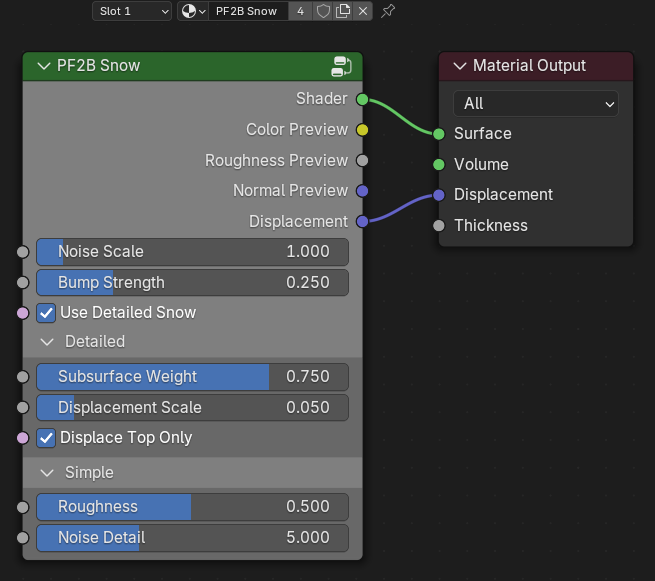Click the purple Displacement output socket on PF2B Snow
This screenshot has width=655, height=581.
tap(362, 221)
